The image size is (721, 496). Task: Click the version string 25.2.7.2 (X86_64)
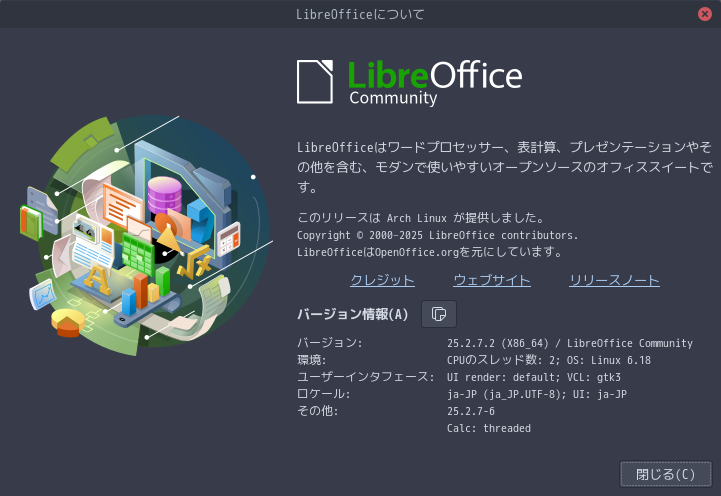498,343
